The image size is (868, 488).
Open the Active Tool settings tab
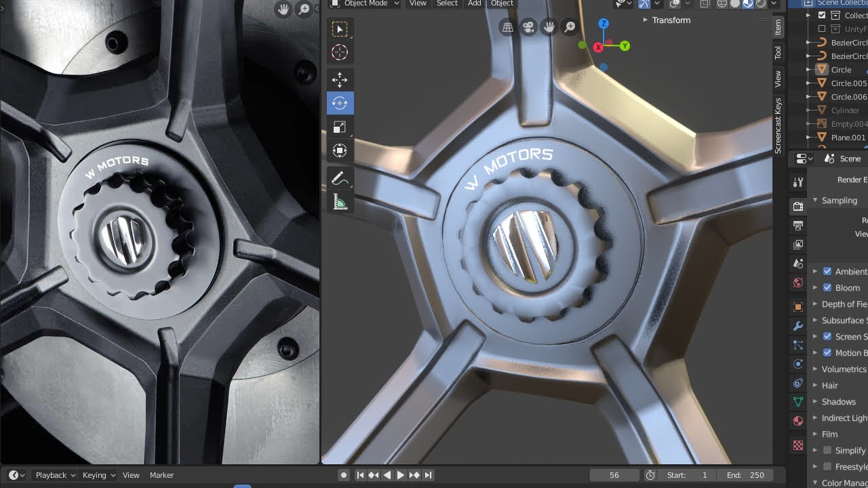tap(798, 182)
